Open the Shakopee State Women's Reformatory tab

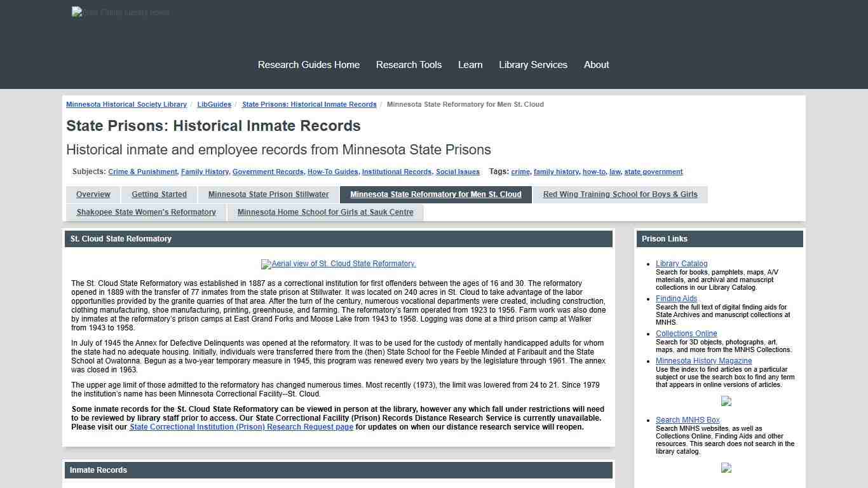pos(146,212)
